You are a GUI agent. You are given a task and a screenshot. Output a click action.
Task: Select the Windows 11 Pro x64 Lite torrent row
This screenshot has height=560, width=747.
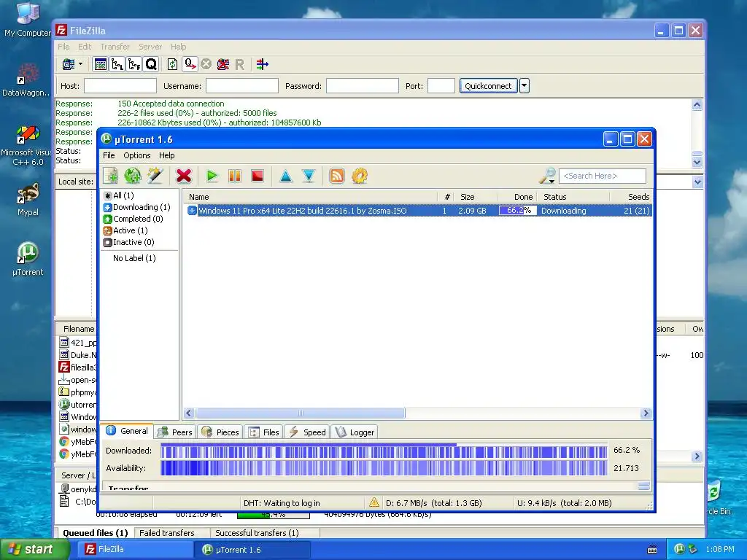point(418,211)
